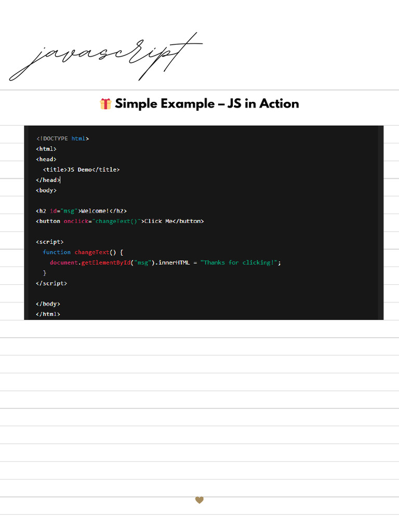Click the getElementById method in code
This screenshot has width=399, height=532.
(106, 262)
